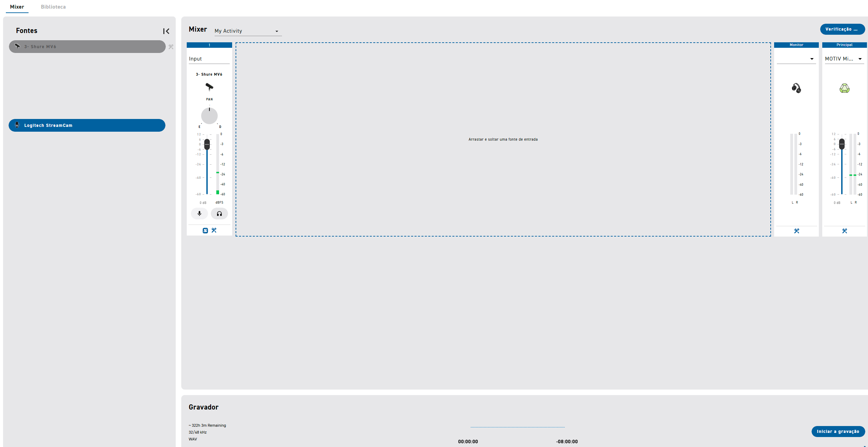The image size is (868, 447).
Task: Select the Logitech StreamCam source
Action: tap(87, 126)
